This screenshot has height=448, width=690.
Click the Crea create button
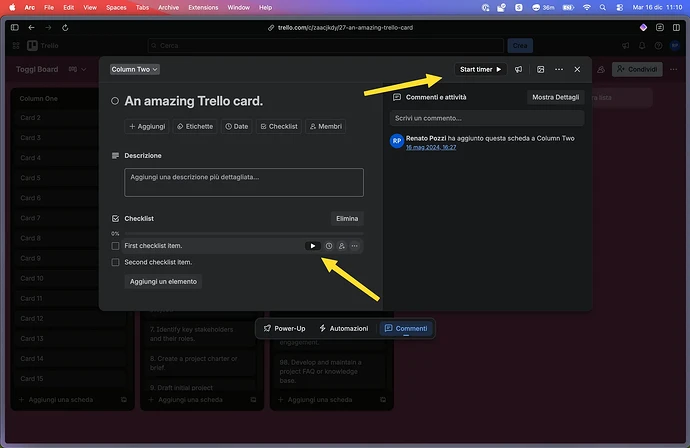(x=520, y=46)
